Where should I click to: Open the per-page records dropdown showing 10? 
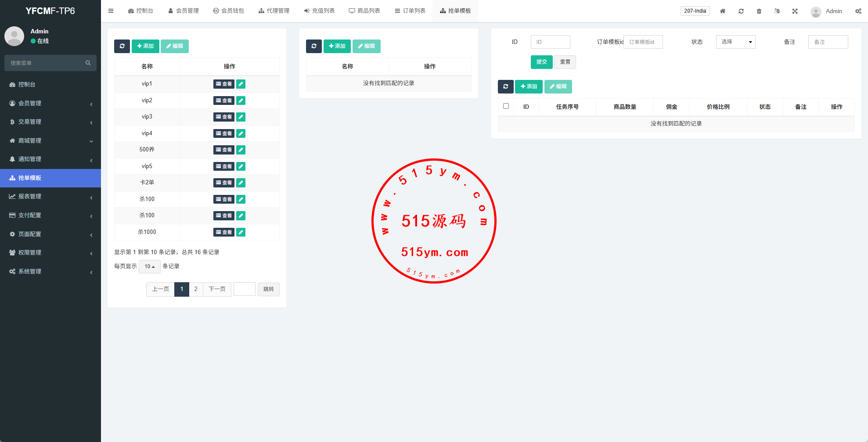tap(149, 266)
